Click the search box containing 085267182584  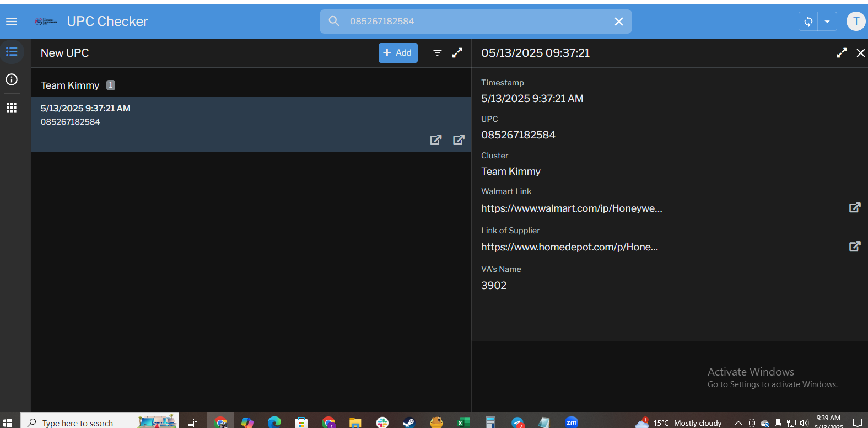[474, 22]
